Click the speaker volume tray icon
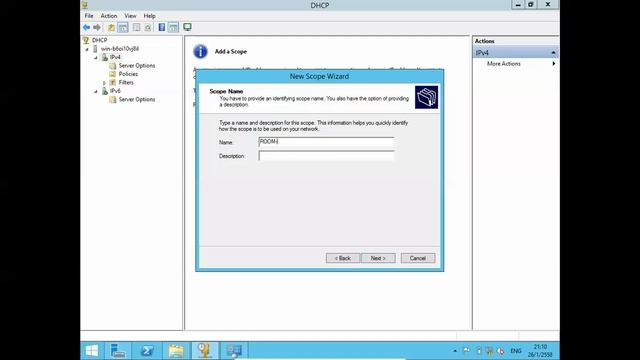Image resolution: width=640 pixels, height=360 pixels. coord(500,351)
